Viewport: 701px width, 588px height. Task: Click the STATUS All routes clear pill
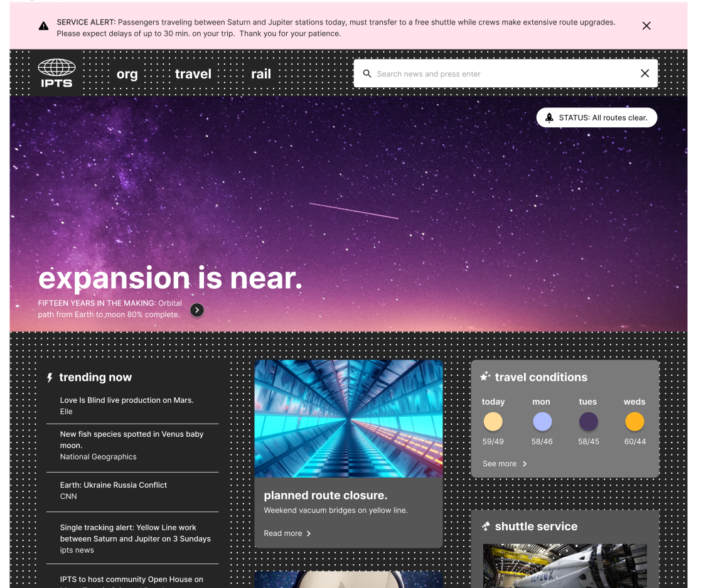pyautogui.click(x=596, y=117)
